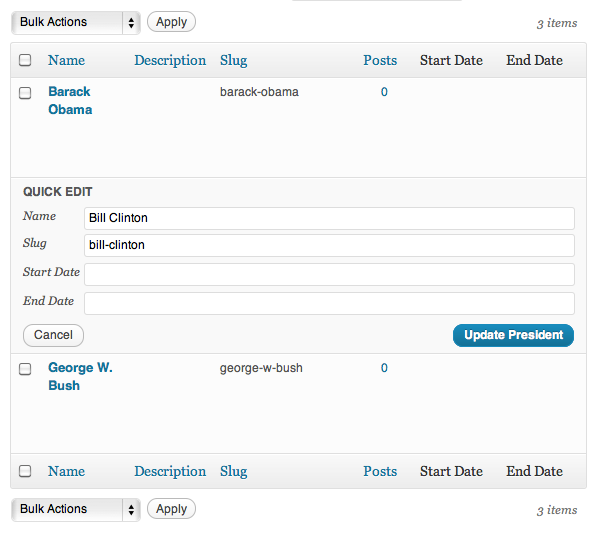Viewport: 600px width, 535px height.
Task: Cancel the quick edit
Action: point(53,335)
